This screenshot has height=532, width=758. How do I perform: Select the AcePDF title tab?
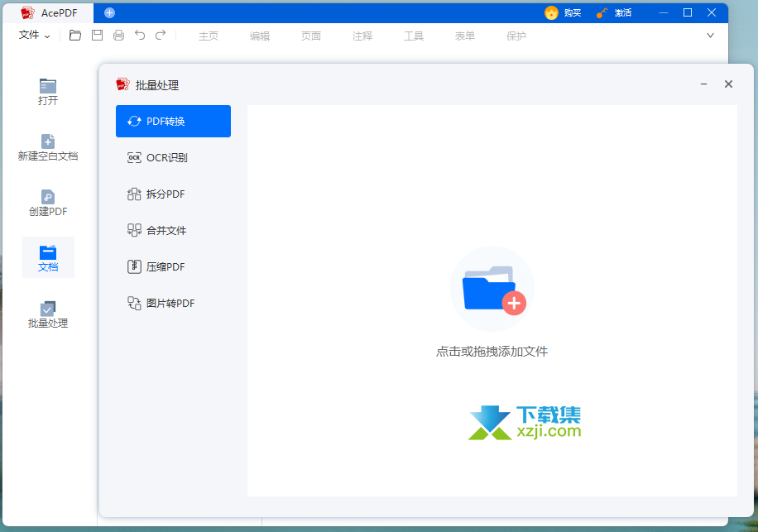coord(48,13)
